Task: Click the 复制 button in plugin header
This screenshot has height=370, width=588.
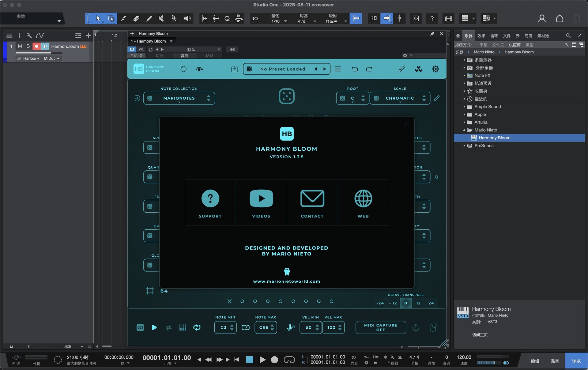Action: [x=185, y=56]
